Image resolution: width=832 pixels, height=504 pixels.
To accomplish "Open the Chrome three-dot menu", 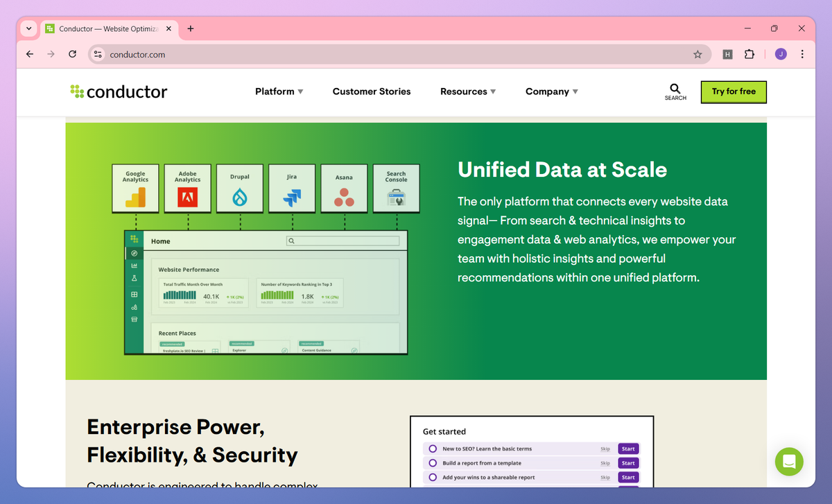I will (802, 54).
